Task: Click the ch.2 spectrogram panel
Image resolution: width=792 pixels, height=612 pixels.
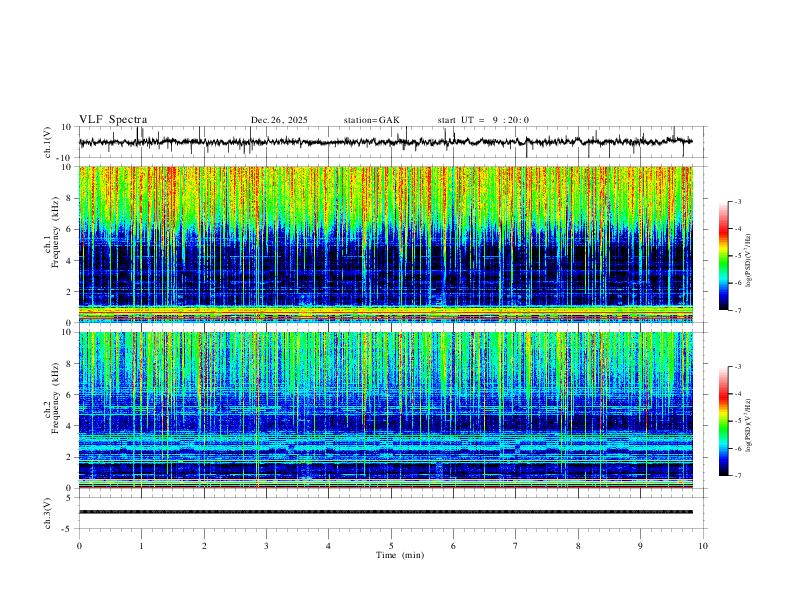Action: click(x=385, y=410)
